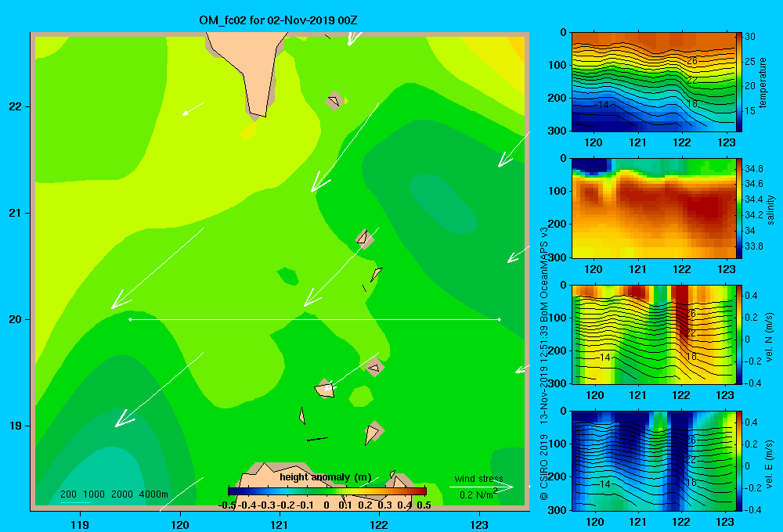Click the temperature colorbar beside the top section panel
Image resolution: width=783 pixels, height=532 pixels.
(738, 82)
